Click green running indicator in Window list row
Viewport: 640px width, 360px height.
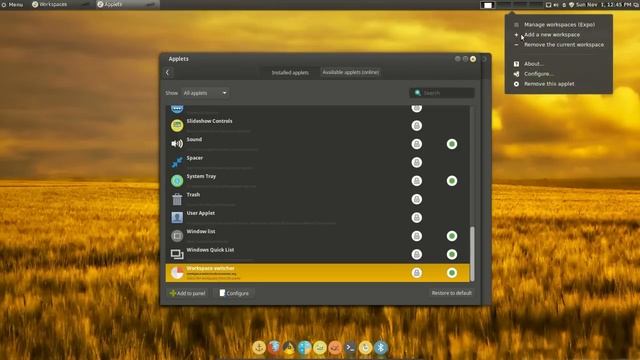(452, 236)
